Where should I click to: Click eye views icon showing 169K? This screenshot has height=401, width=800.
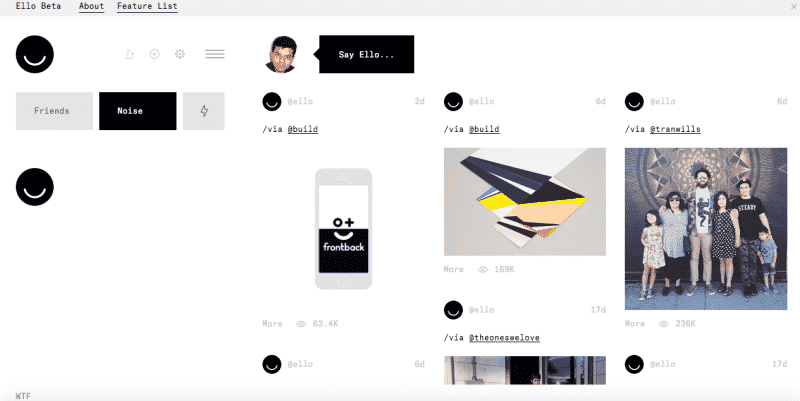482,269
